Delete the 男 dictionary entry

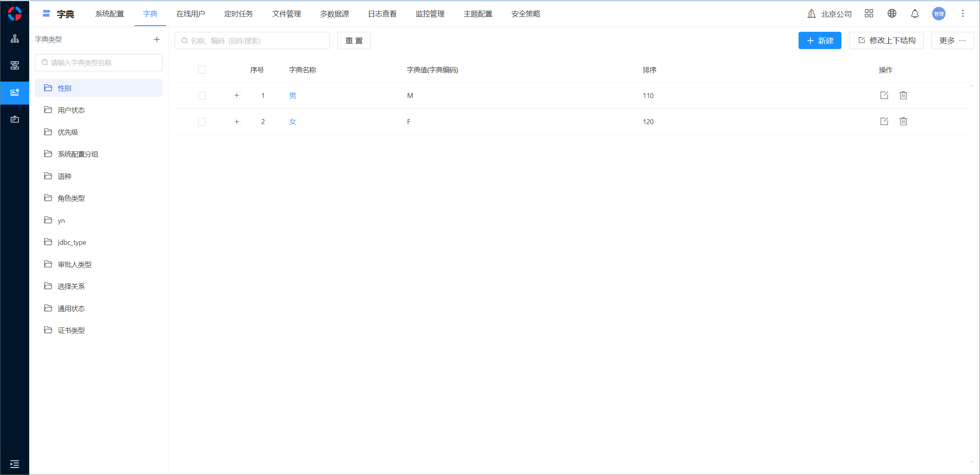coord(903,95)
